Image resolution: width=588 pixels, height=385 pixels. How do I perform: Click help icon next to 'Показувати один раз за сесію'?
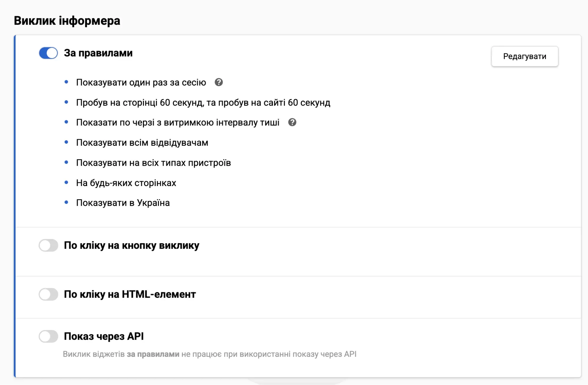click(x=219, y=82)
